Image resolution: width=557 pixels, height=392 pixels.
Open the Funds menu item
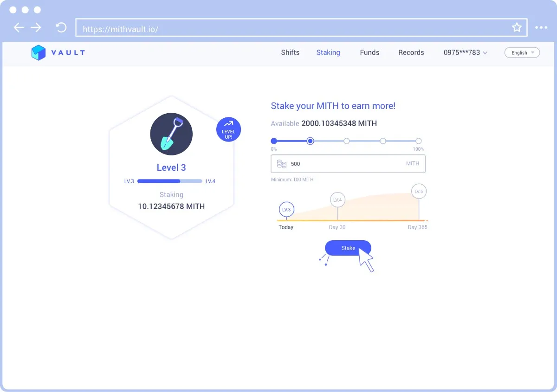(x=369, y=52)
